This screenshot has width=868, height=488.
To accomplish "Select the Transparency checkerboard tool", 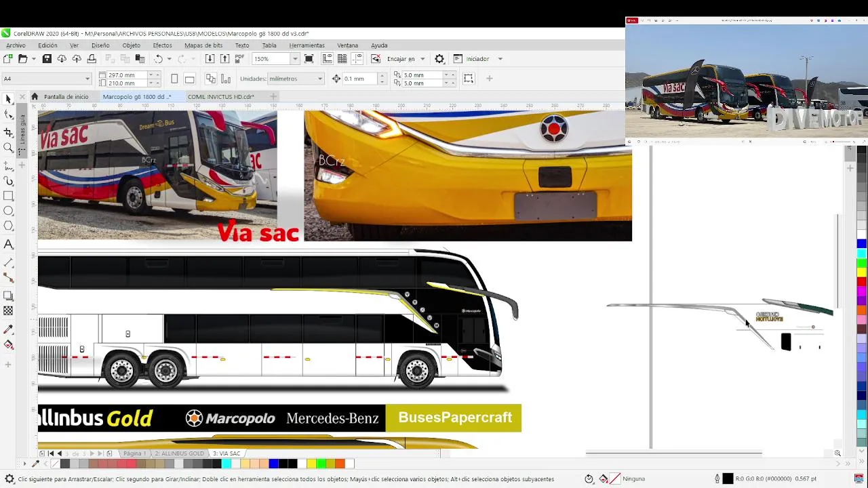I will 8,311.
